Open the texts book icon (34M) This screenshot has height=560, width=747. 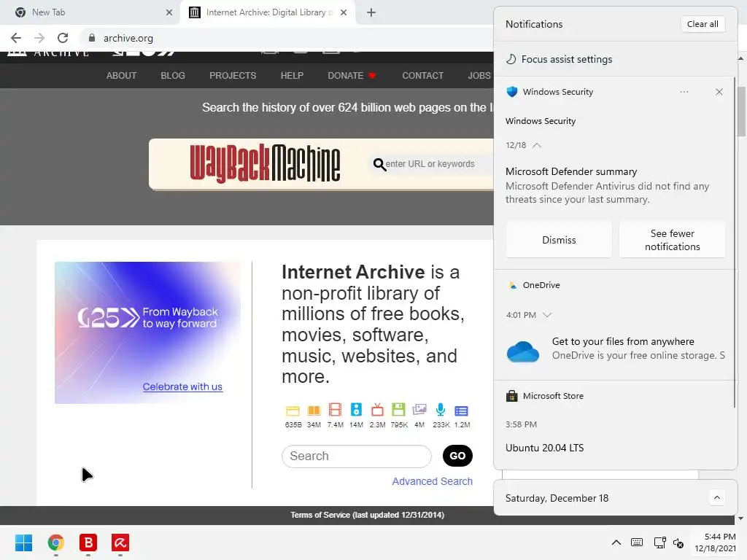[x=314, y=411]
